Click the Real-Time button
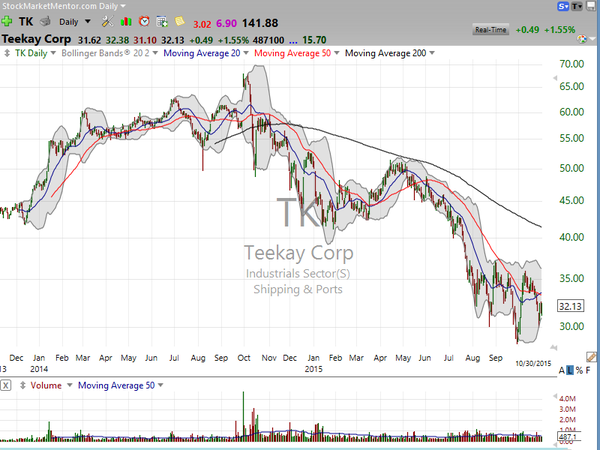Viewport: 600px width, 450px height. coord(491,30)
